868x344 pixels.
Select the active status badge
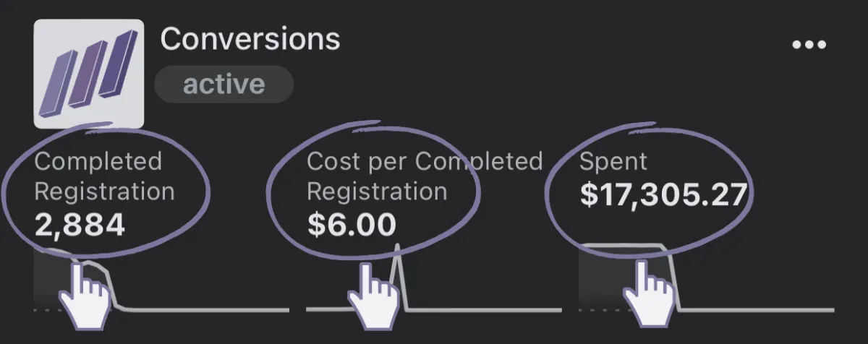[224, 85]
